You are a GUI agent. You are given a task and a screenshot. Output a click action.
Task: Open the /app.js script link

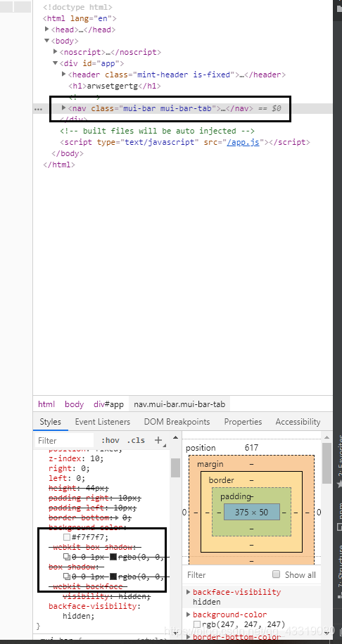pyautogui.click(x=243, y=142)
